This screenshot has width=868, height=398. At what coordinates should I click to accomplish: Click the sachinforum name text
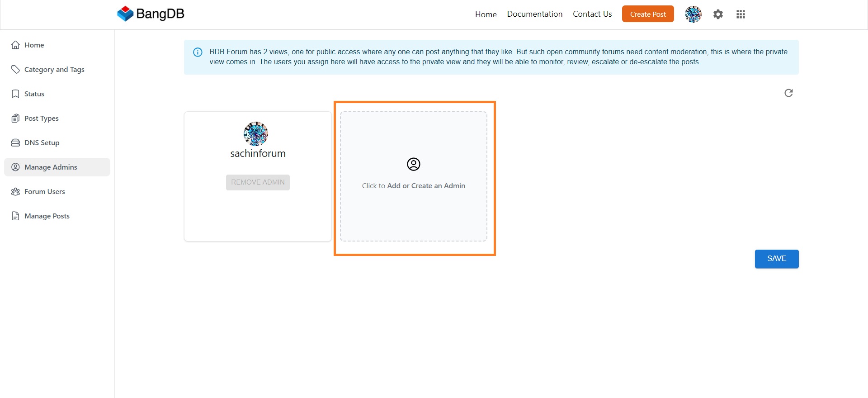point(258,154)
